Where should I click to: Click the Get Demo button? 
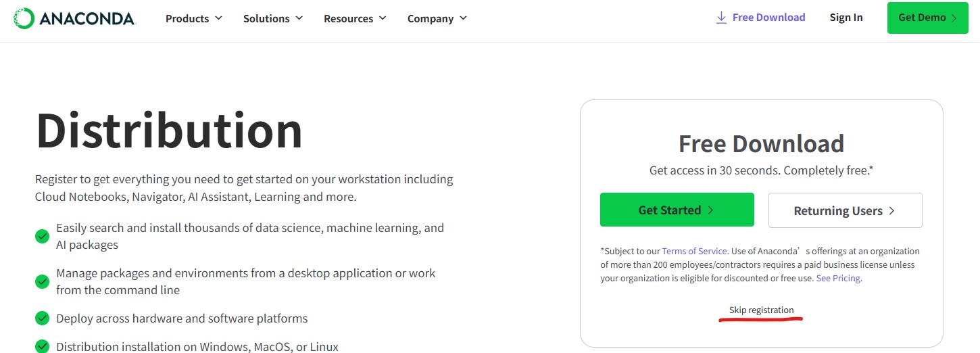pyautogui.click(x=927, y=18)
